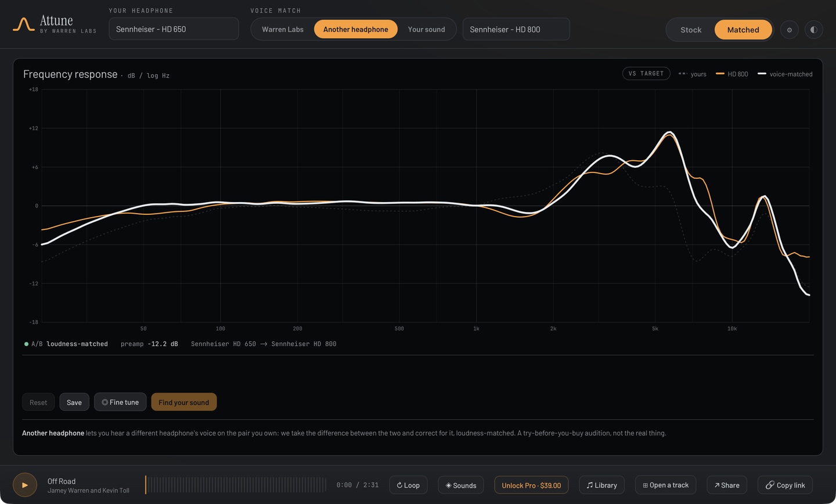836x504 pixels.
Task: Click Open a track
Action: (x=665, y=485)
